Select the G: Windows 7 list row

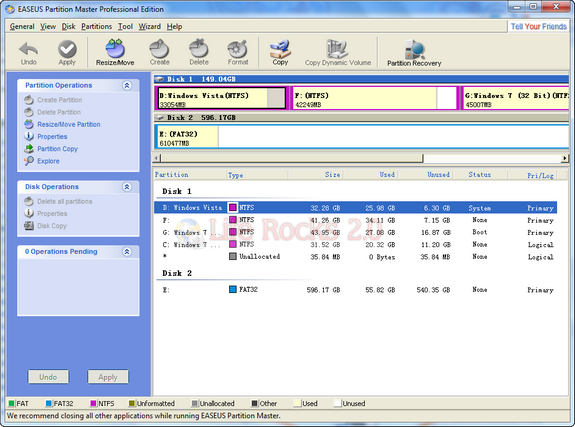(355, 232)
